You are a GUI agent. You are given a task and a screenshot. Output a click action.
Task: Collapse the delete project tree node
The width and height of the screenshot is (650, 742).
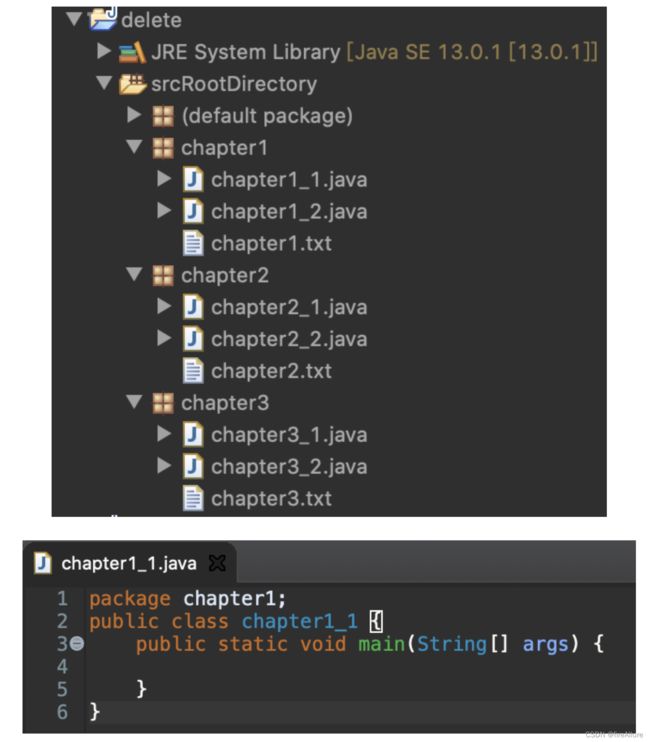pyautogui.click(x=74, y=19)
